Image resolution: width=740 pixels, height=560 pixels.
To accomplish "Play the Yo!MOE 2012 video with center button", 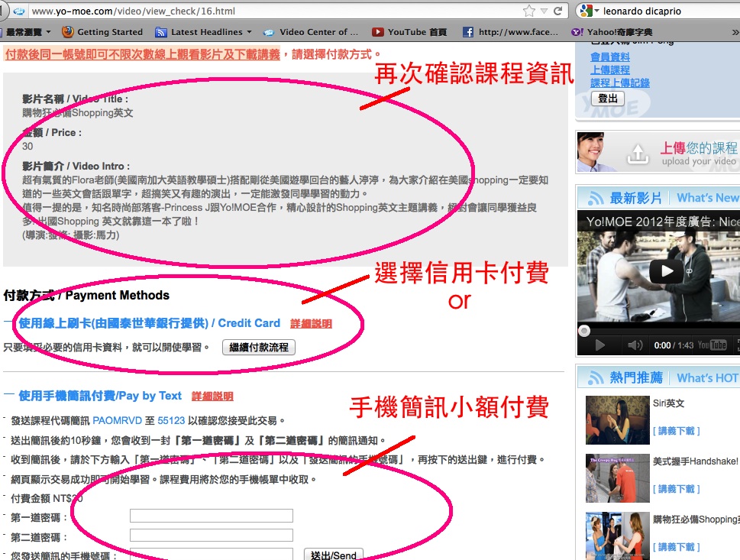I will (667, 271).
